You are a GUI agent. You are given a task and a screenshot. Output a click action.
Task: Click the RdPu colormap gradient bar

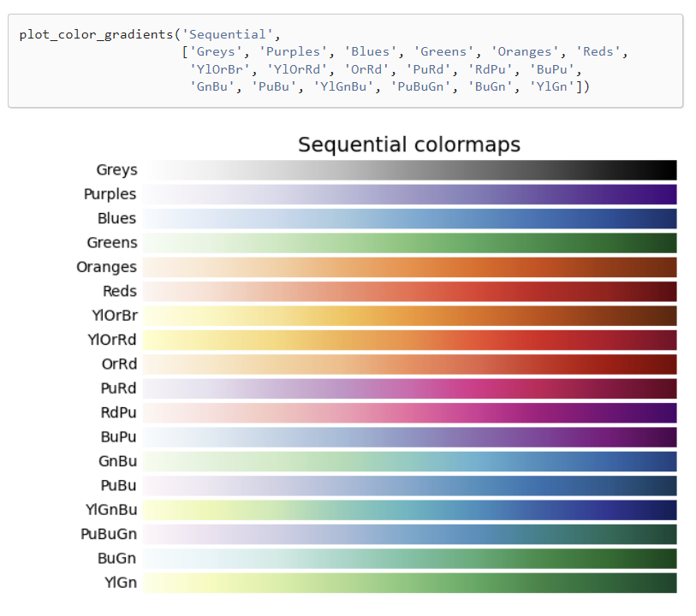pos(410,413)
